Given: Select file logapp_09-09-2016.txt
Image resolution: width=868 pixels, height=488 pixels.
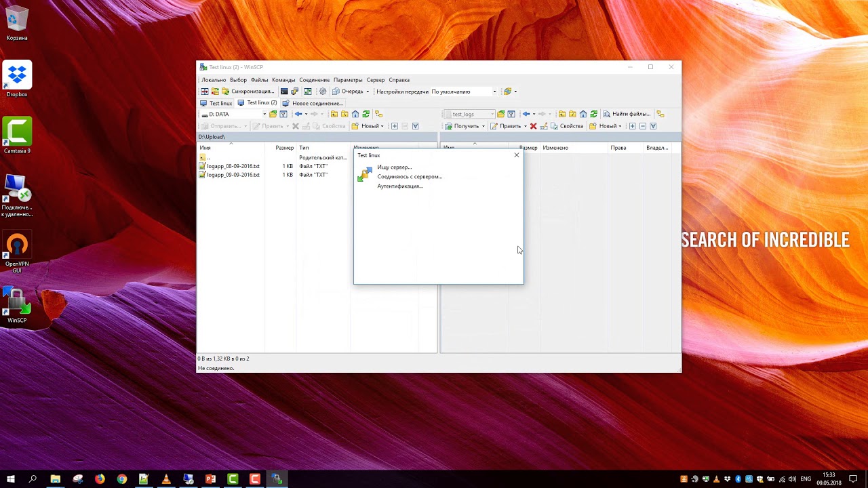Looking at the screenshot, I should (229, 175).
